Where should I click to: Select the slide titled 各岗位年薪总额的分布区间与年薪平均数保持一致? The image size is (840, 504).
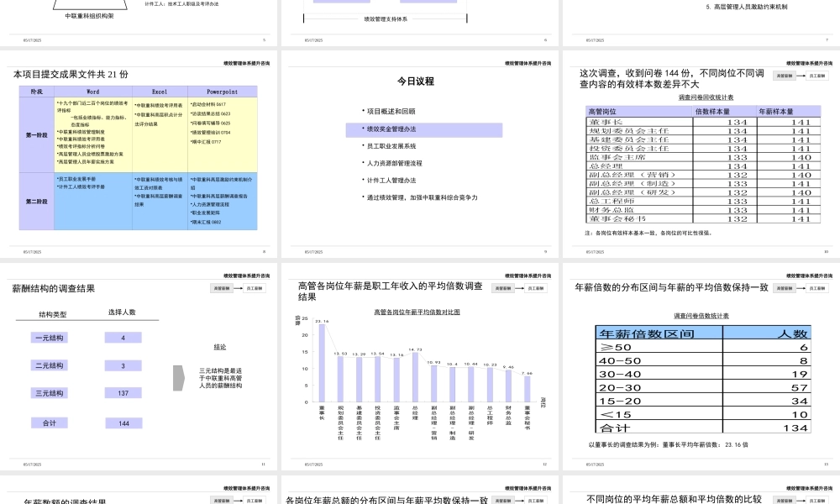point(419,490)
